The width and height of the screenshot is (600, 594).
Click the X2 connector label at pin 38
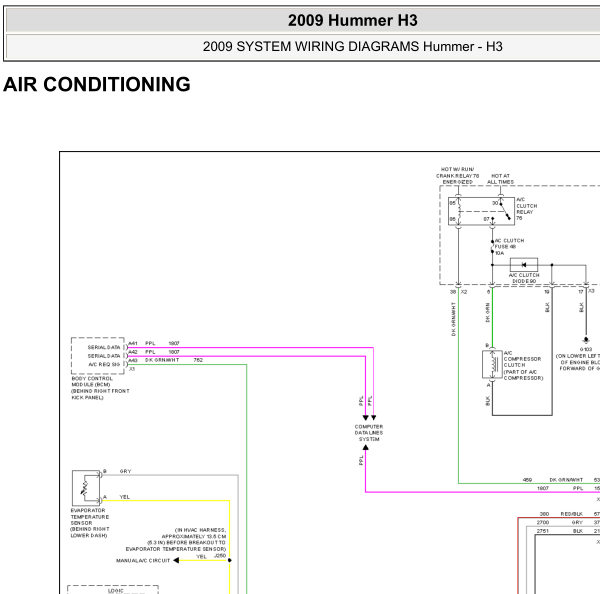coord(464,292)
